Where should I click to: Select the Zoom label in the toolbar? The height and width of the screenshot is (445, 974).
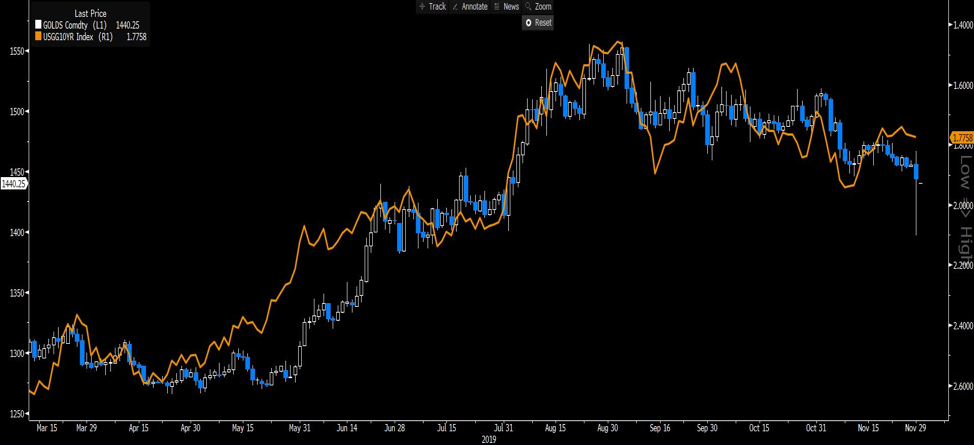pos(543,6)
